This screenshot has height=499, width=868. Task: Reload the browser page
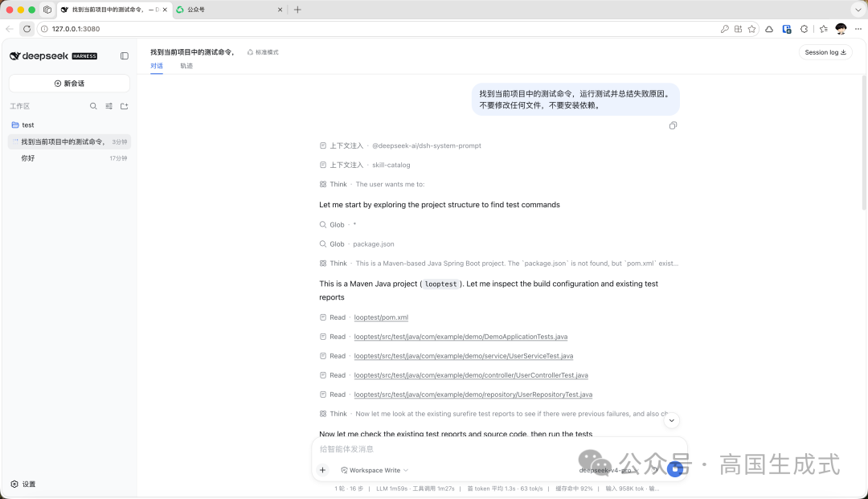pos(27,29)
